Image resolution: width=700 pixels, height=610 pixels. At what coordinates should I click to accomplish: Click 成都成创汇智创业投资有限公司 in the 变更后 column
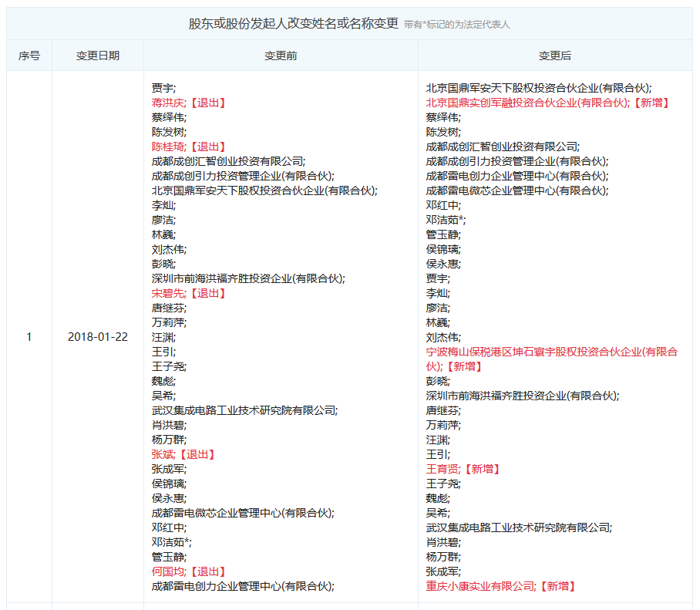503,147
